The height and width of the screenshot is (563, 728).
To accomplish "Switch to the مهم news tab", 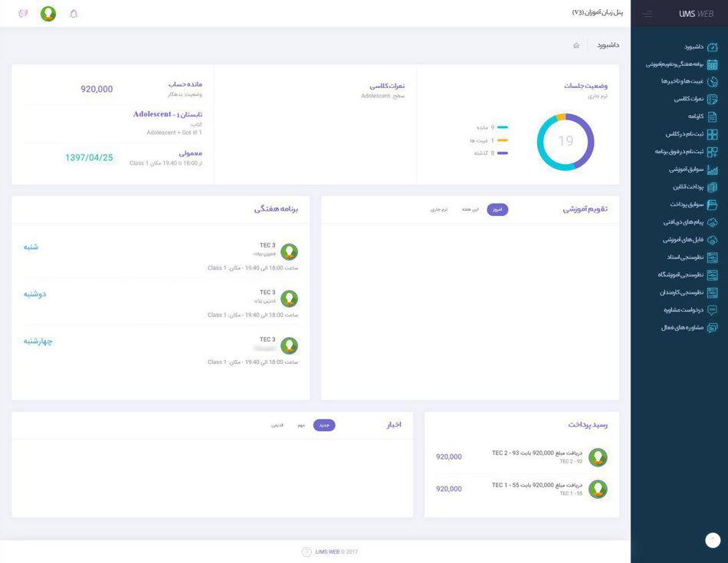I will pos(301,425).
